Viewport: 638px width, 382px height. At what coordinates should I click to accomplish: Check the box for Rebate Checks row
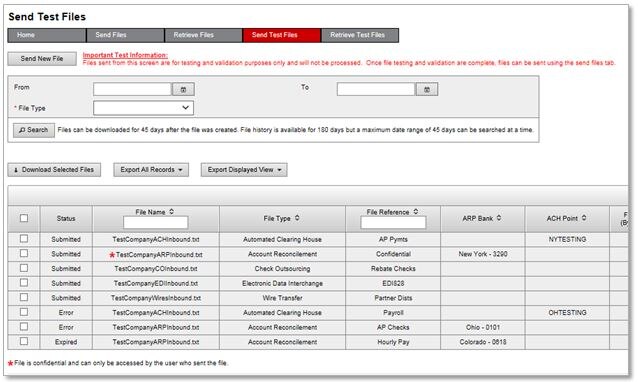pyautogui.click(x=24, y=268)
